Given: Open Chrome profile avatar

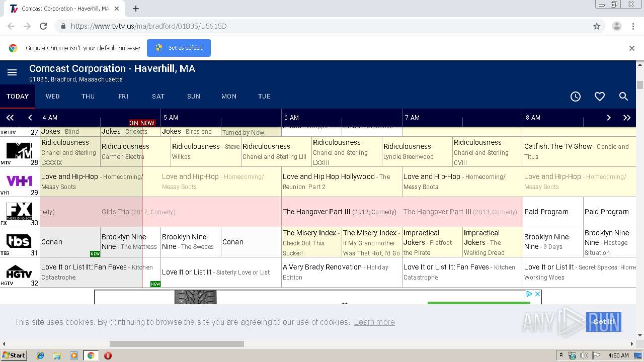Looking at the screenshot, I should pos(616,26).
